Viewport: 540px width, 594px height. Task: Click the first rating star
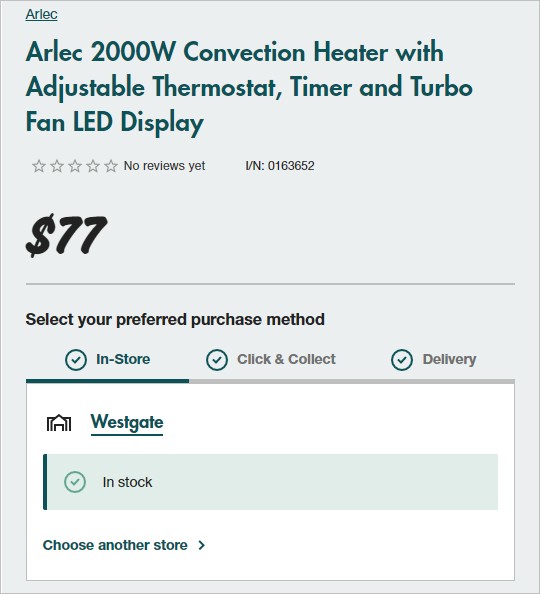coord(39,166)
